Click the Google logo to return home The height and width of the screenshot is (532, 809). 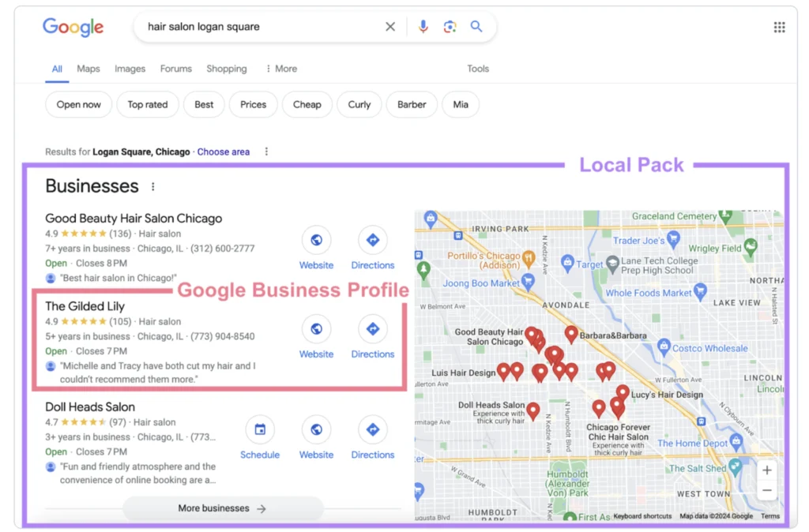pyautogui.click(x=73, y=27)
